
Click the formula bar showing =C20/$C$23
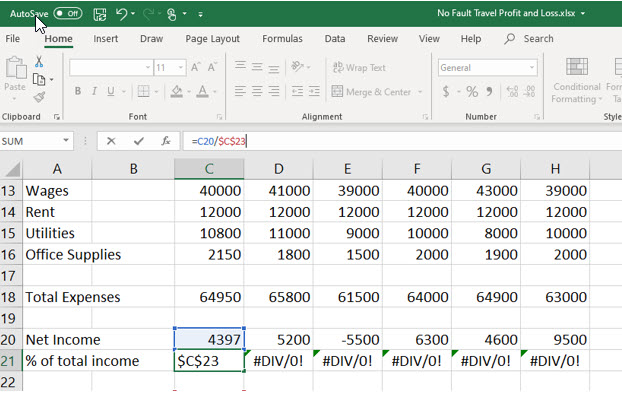pos(402,141)
